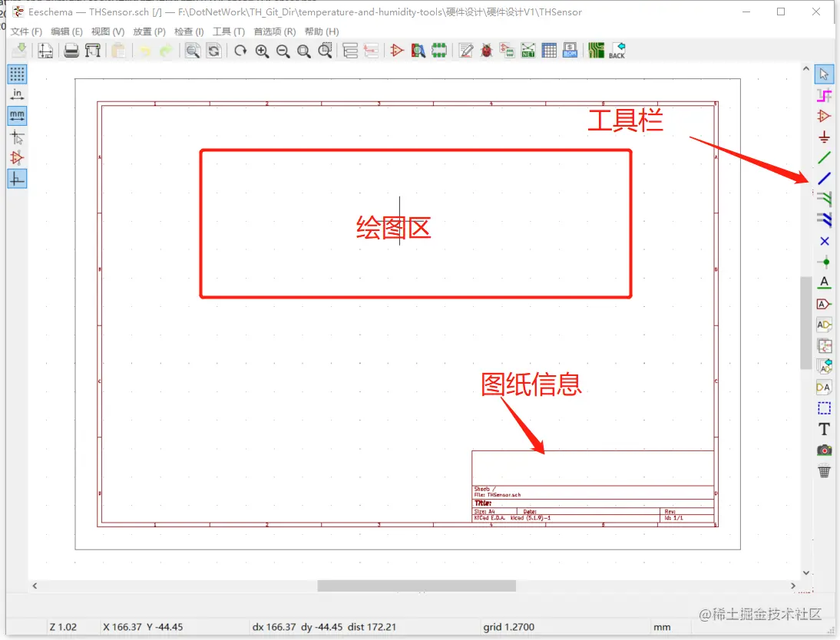Select the bus to bus entry tool
This screenshot has height=640, width=840.
[x=824, y=220]
